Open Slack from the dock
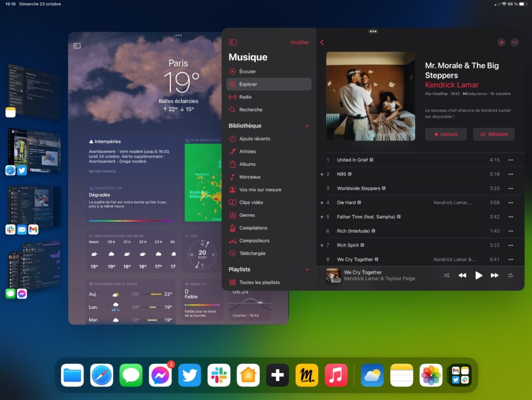532x400 pixels. (x=219, y=375)
